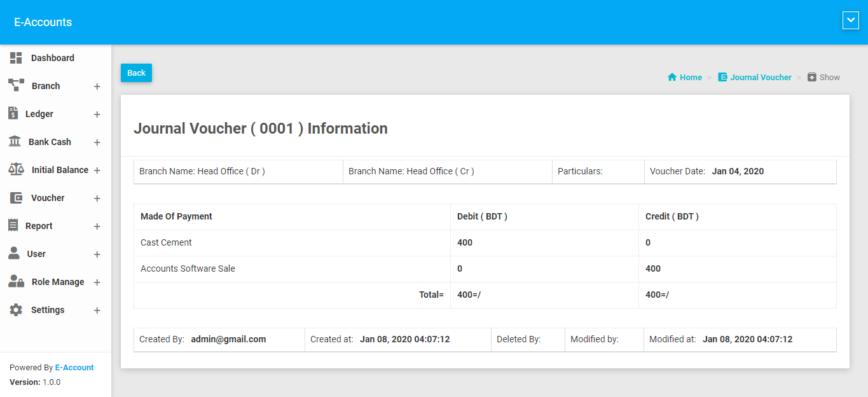Click the E-Accounts header title
This screenshot has height=397, width=868.
[x=43, y=22]
